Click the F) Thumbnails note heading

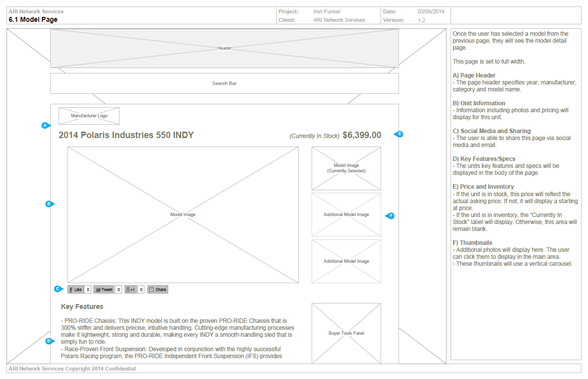click(472, 243)
